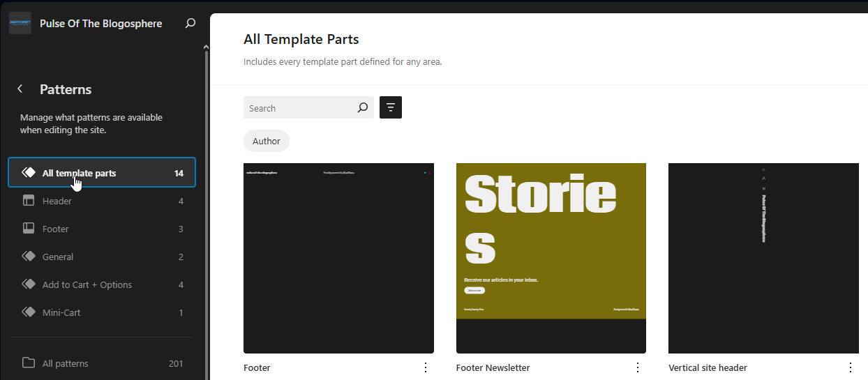Click the Pulse Of The Blogosphere site title

(101, 24)
